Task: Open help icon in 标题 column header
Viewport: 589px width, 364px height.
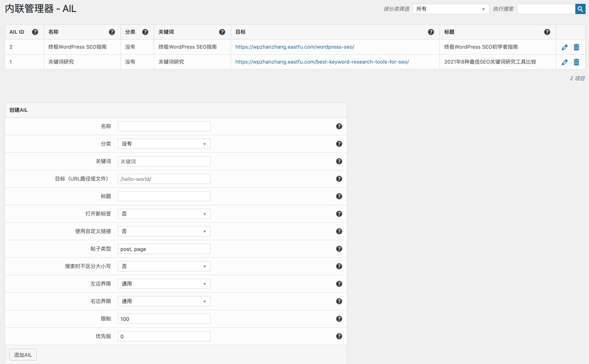Action: [547, 32]
